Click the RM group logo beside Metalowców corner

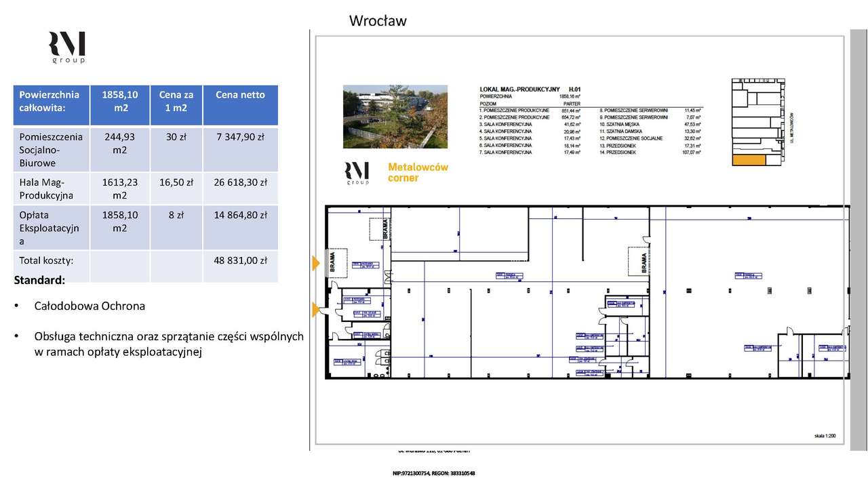point(357,174)
